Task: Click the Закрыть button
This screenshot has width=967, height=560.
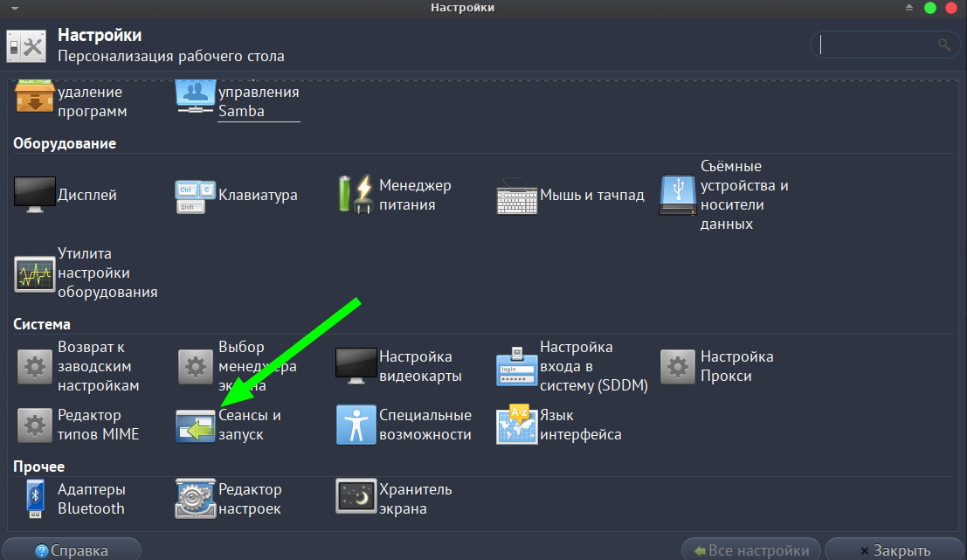Action: [895, 550]
